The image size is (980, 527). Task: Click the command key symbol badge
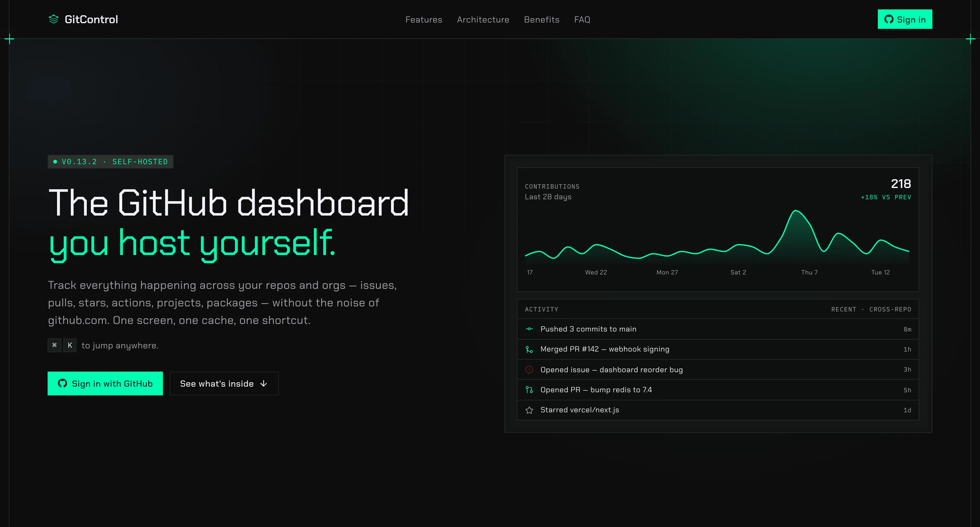click(55, 345)
